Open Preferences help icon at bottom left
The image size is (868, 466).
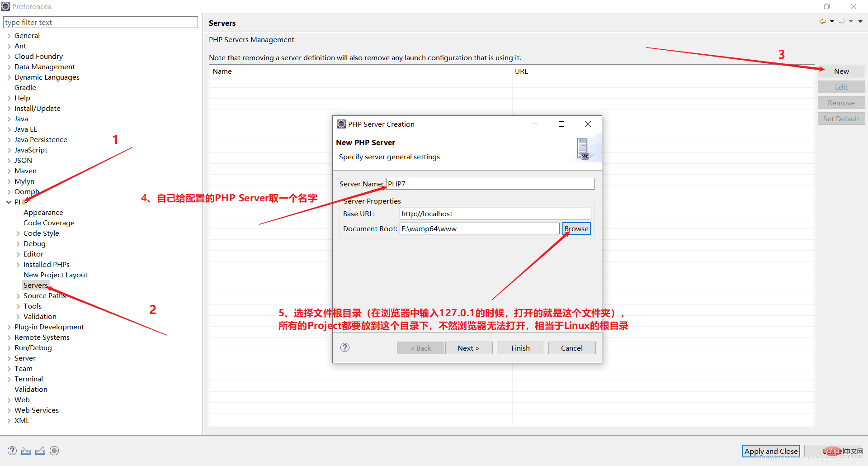point(12,451)
